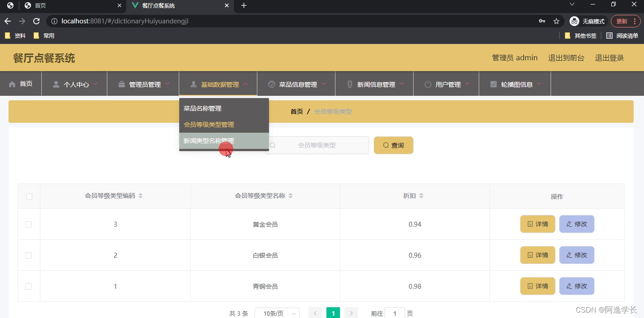The height and width of the screenshot is (318, 644).
Task: Open the tab search chevron
Action: (572, 4)
